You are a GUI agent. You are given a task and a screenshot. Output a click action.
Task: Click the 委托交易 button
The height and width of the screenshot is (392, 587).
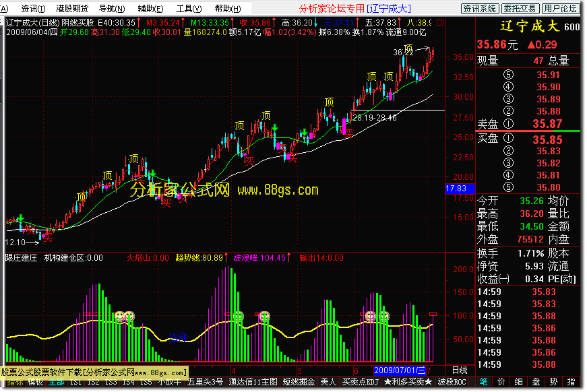[x=520, y=8]
